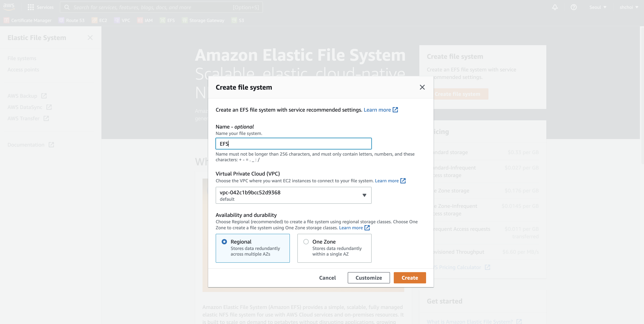Image resolution: width=644 pixels, height=324 pixels.
Task: Open S3 shortcut icon
Action: (x=234, y=20)
